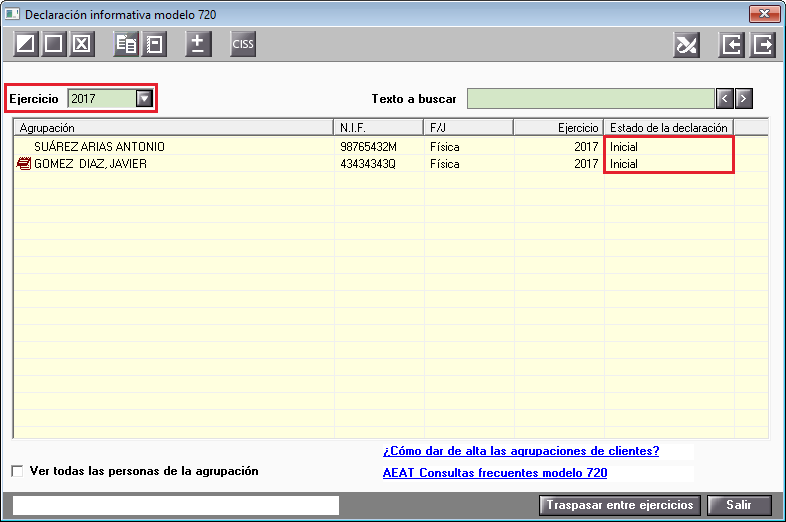The image size is (786, 522).
Task: Open ¿Cómo dar de alta las agrupaciones de clientes? link
Action: tap(521, 451)
